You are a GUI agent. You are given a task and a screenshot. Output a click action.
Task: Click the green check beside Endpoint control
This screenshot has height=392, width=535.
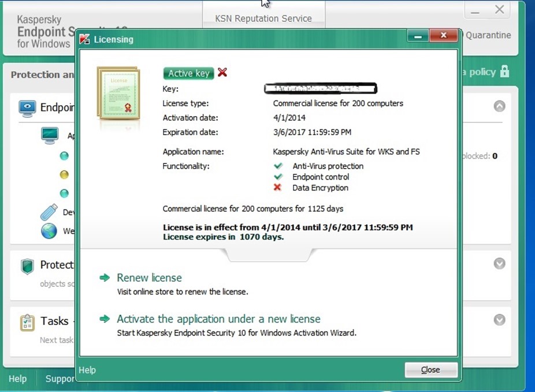click(x=278, y=177)
